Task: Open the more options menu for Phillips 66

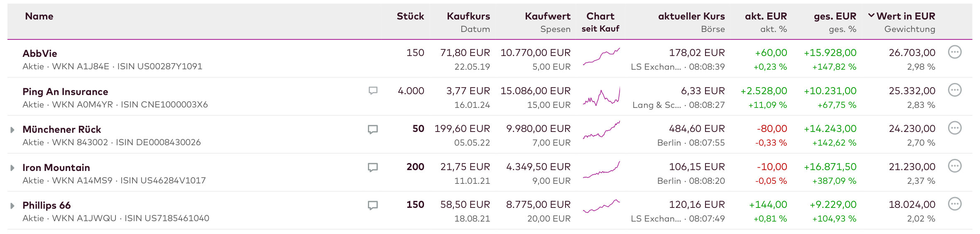Action: click(955, 204)
